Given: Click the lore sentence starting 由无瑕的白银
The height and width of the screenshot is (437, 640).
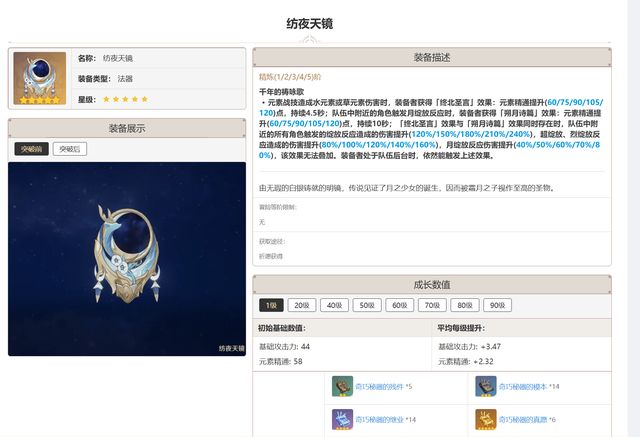Looking at the screenshot, I should click(x=407, y=188).
